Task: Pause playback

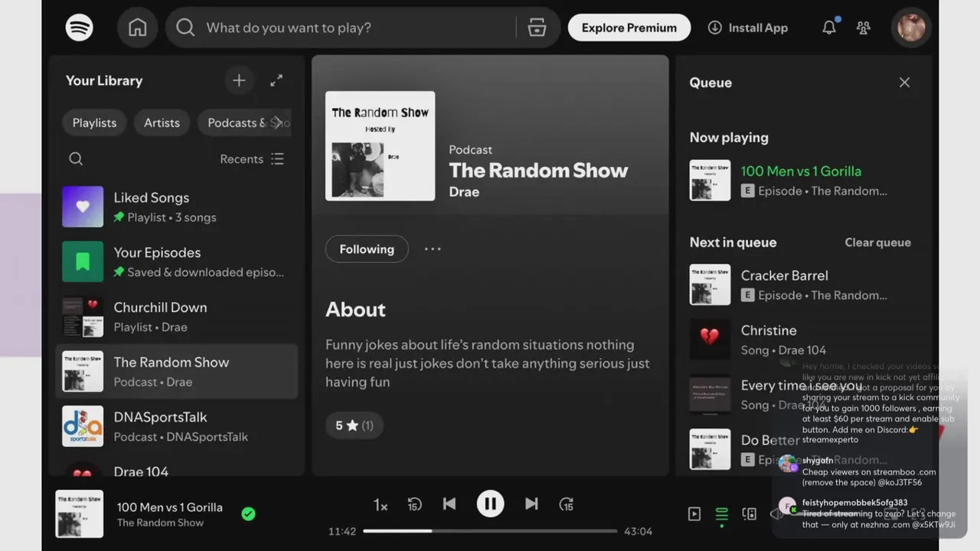Action: pyautogui.click(x=490, y=504)
